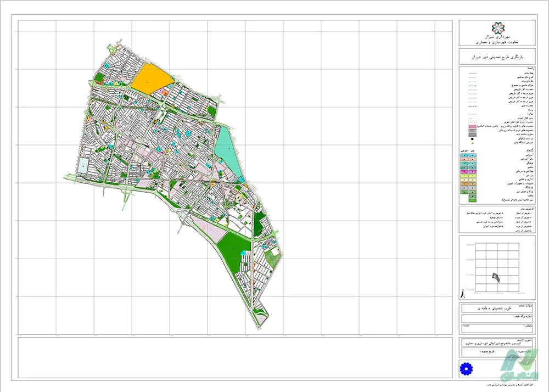Select the light blue rectangular block on the west
Screen dimensions: 549x392
pos(83,165)
